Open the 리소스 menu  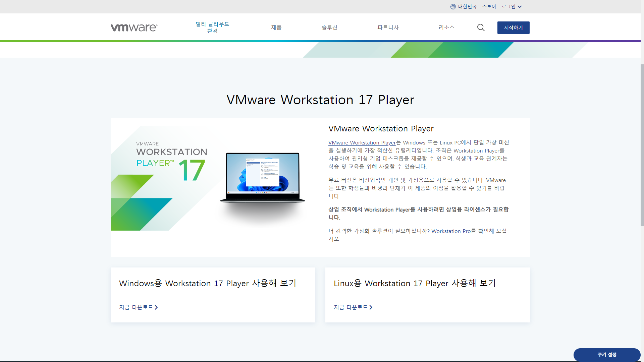click(446, 27)
